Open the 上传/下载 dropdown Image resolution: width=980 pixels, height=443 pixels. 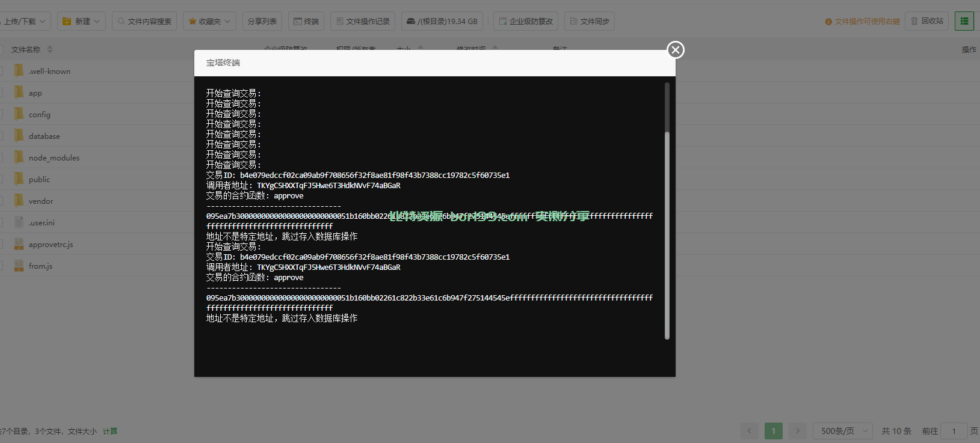(24, 21)
